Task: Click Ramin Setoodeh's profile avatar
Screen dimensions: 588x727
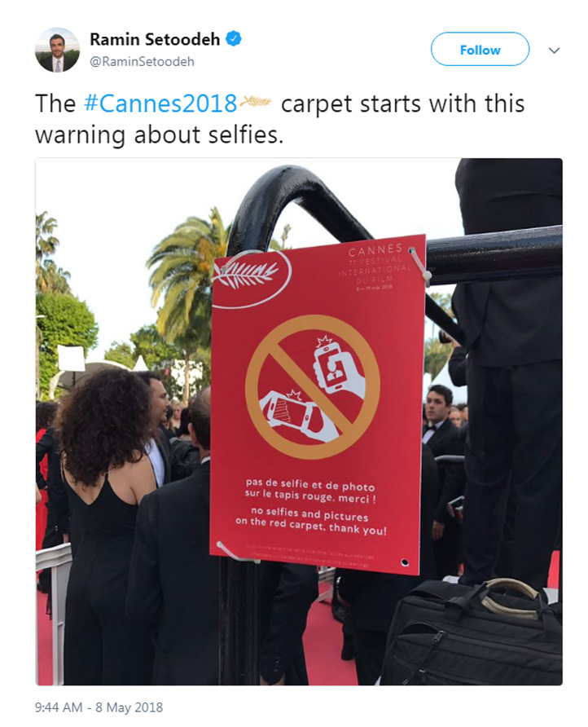Action: coord(58,50)
